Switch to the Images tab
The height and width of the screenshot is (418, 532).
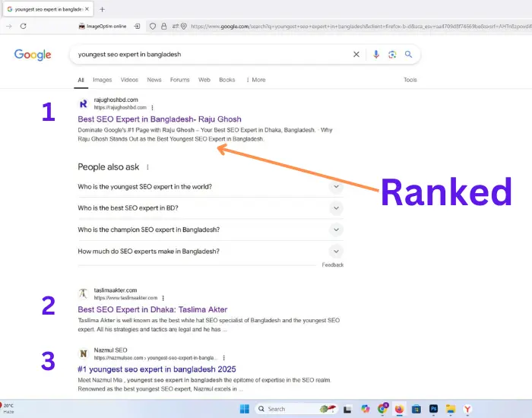tap(102, 80)
